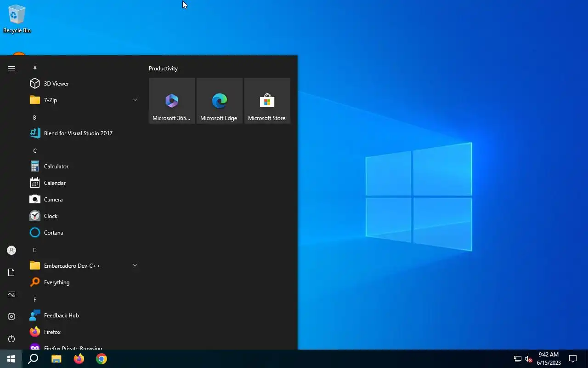The image size is (588, 368).
Task: Click the C letter section header
Action: (x=34, y=150)
